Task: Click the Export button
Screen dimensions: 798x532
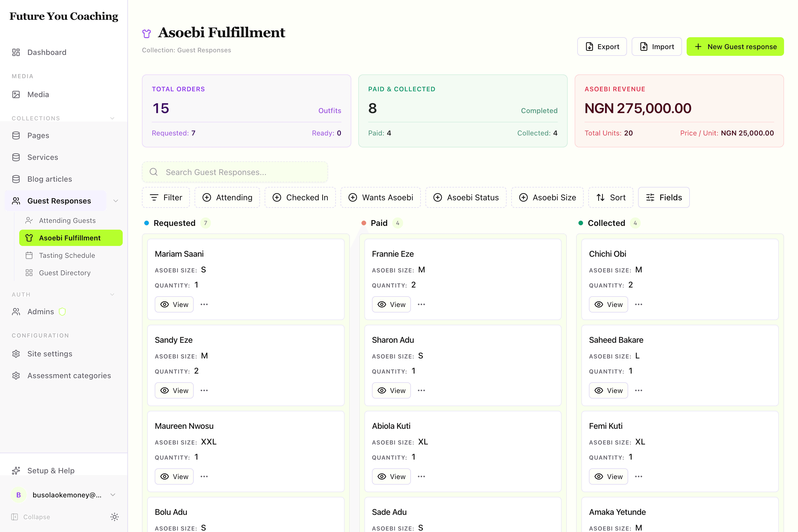Action: 602,47
